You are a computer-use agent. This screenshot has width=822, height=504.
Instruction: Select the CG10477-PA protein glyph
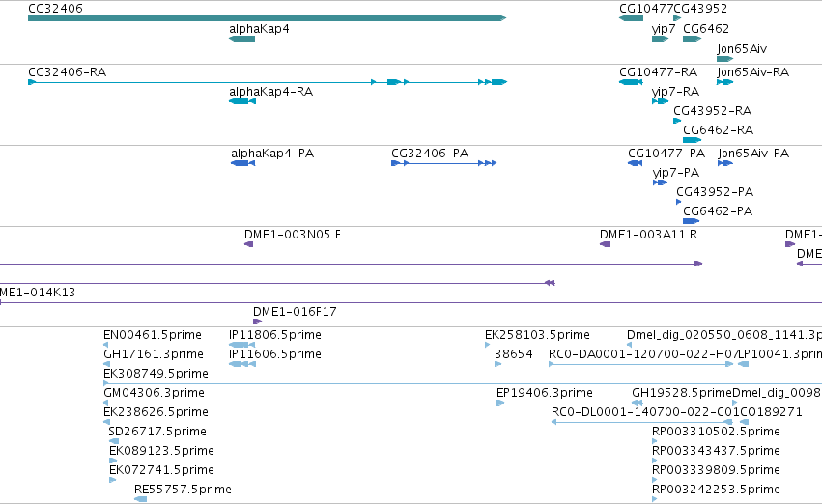[636, 163]
